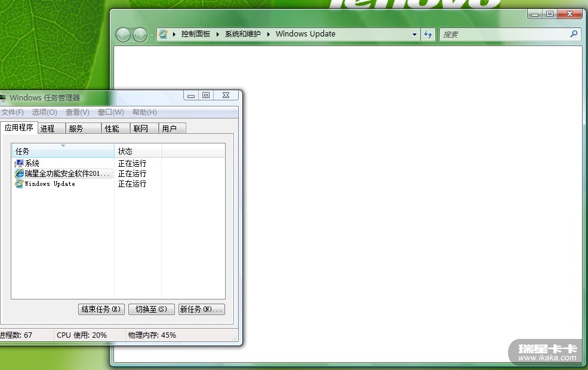Click the CPU 使用: 20% status entry
Image resolution: width=588 pixels, height=370 pixels.
(82, 335)
